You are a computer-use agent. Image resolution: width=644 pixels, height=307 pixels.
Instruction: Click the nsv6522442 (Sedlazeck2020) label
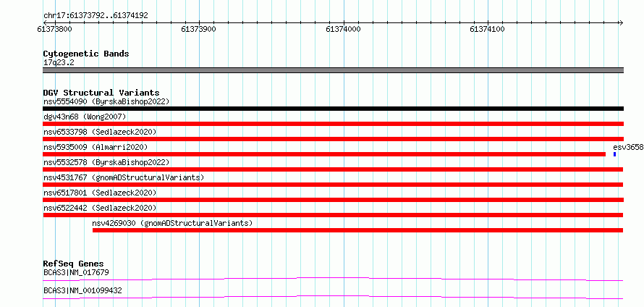pos(100,208)
